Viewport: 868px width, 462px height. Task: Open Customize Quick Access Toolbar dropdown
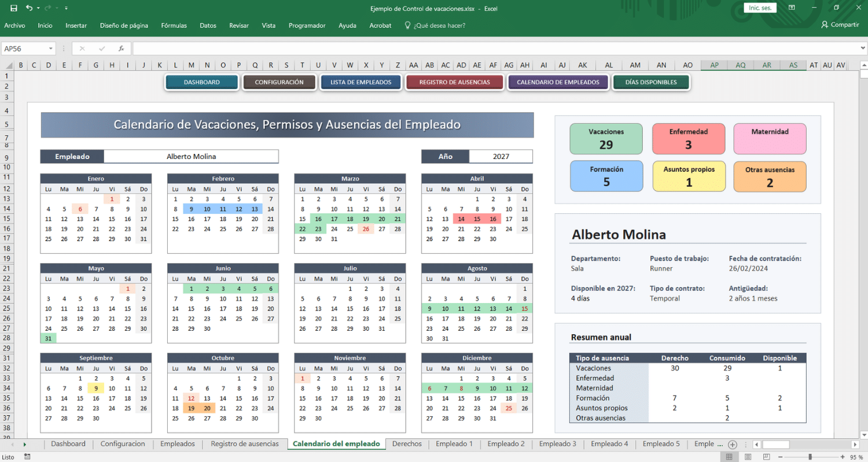66,8
